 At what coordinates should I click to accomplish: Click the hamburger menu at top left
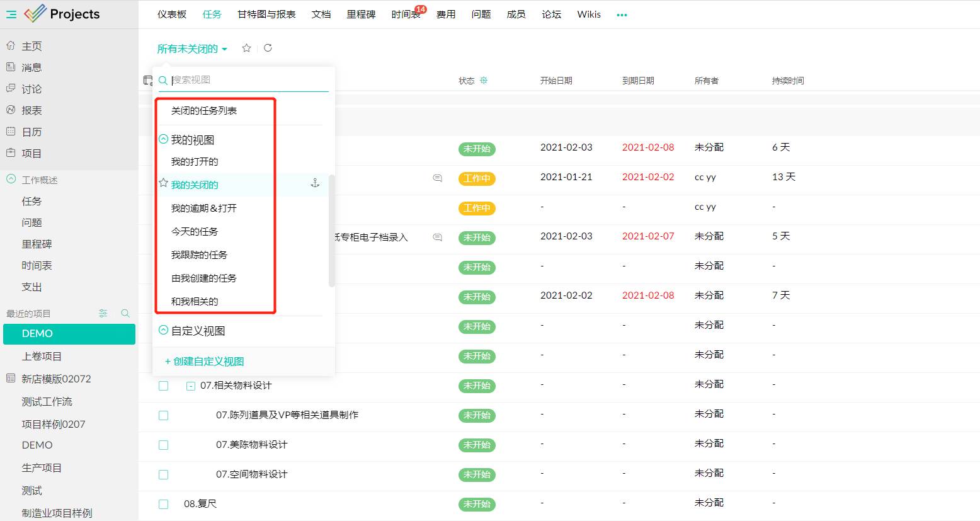click(10, 14)
